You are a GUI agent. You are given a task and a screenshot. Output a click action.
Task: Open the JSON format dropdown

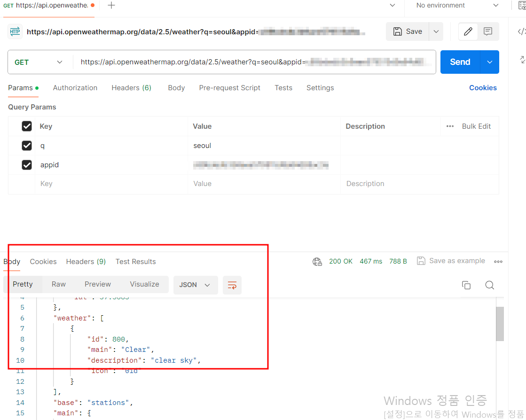pos(195,285)
